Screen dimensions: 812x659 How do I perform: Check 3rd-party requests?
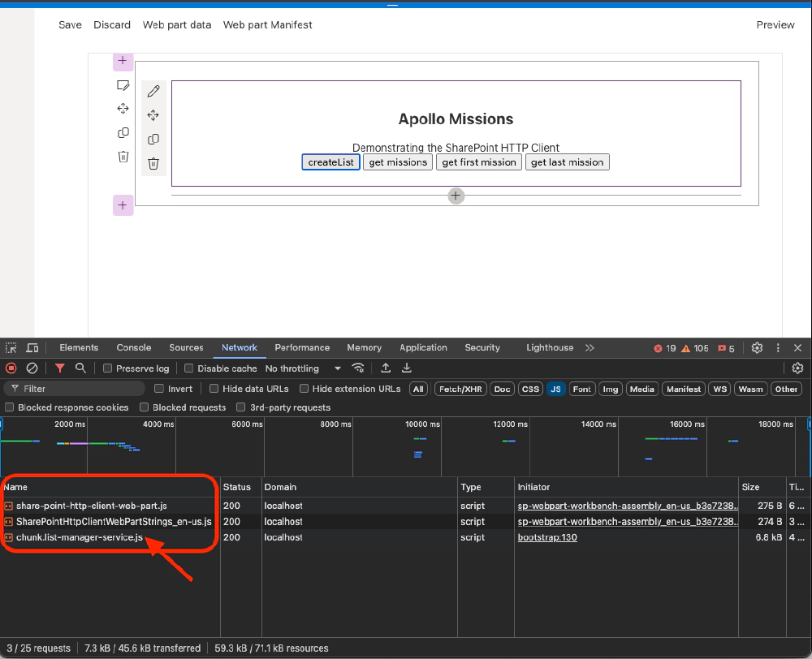pyautogui.click(x=241, y=407)
